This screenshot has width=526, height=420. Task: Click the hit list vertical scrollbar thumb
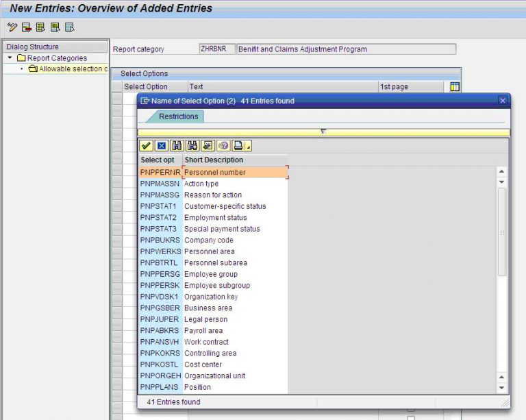(502, 232)
